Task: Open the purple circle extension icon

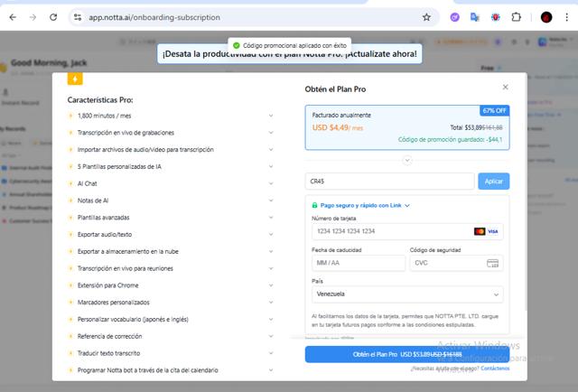Action: click(x=455, y=17)
